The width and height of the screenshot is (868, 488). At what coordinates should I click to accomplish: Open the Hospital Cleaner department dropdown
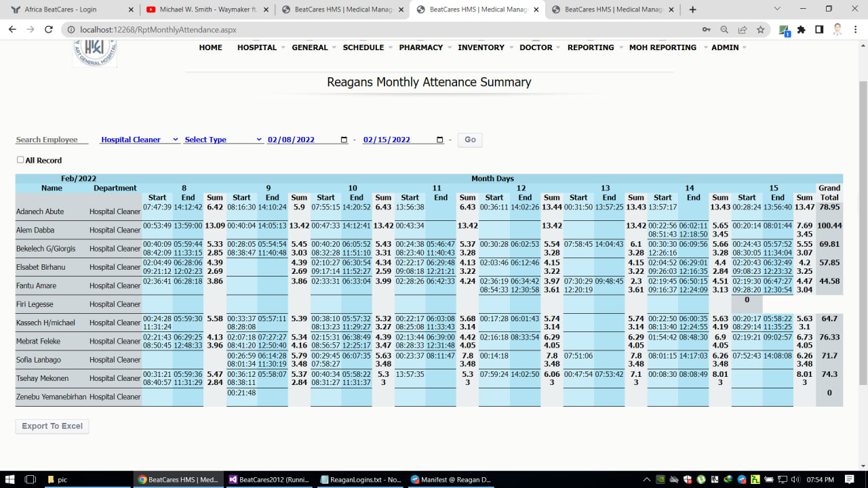click(x=139, y=140)
